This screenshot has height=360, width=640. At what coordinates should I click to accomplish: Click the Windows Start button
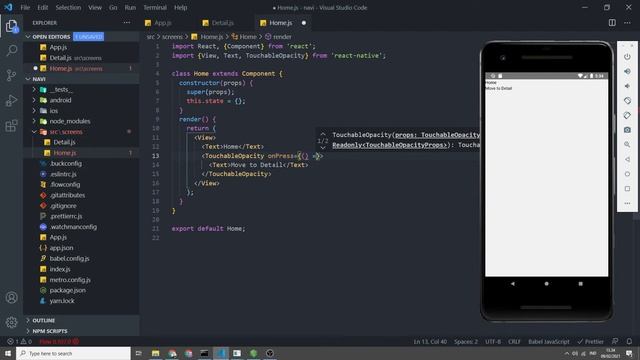pos(8,353)
